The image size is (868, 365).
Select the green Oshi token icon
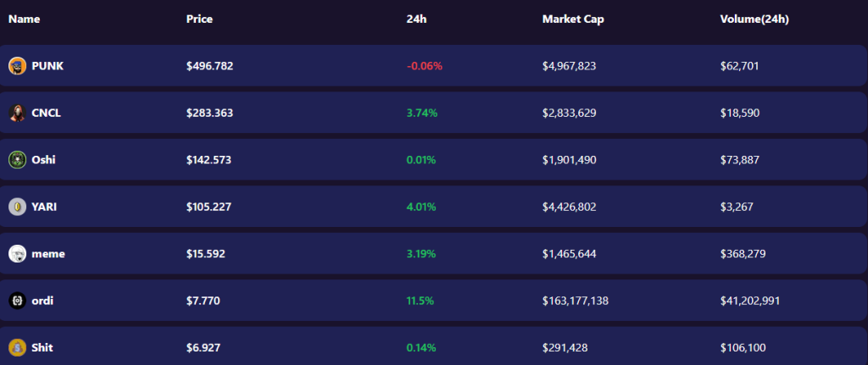[x=17, y=160]
